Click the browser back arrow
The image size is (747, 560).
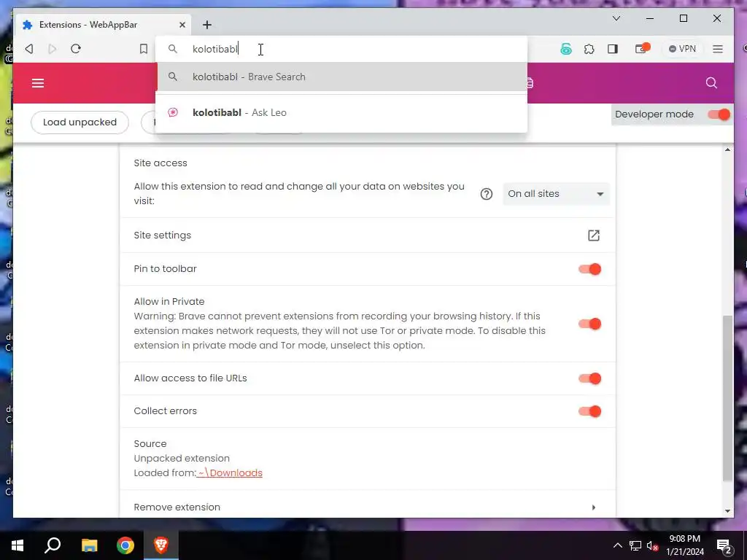point(29,49)
